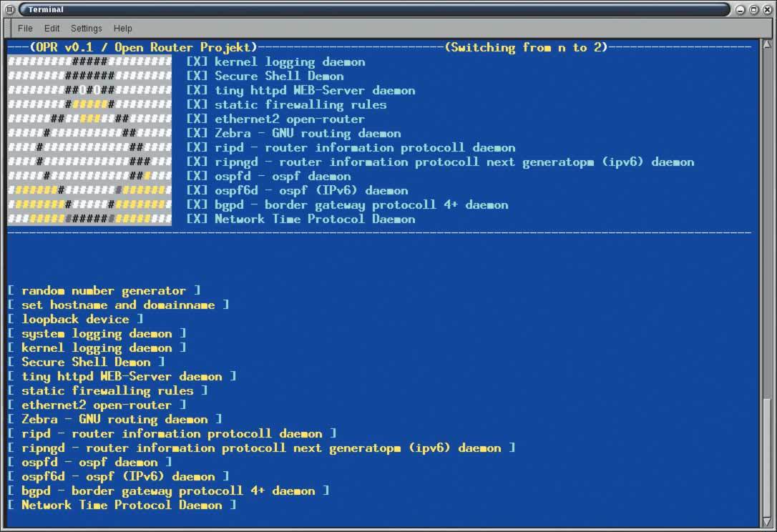
Task: Minimize the Terminal window
Action: click(740, 9)
